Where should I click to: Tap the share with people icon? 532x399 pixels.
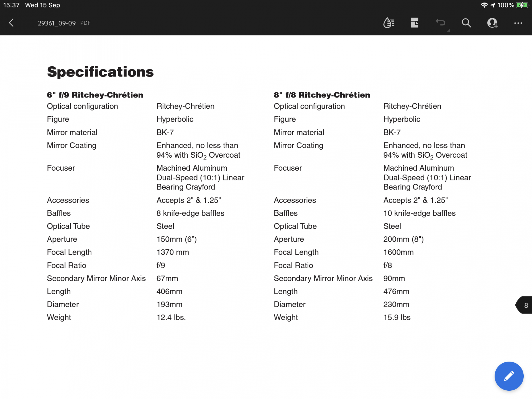click(x=492, y=23)
